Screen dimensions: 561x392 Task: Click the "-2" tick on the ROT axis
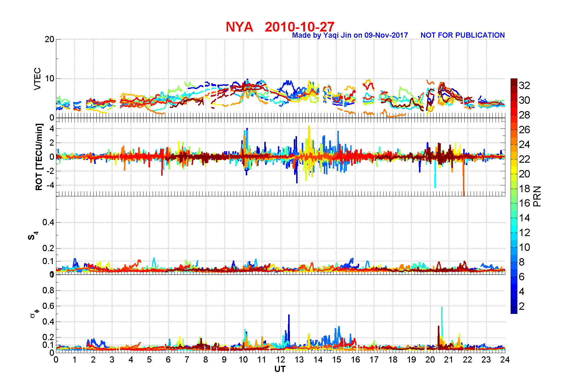coord(50,171)
